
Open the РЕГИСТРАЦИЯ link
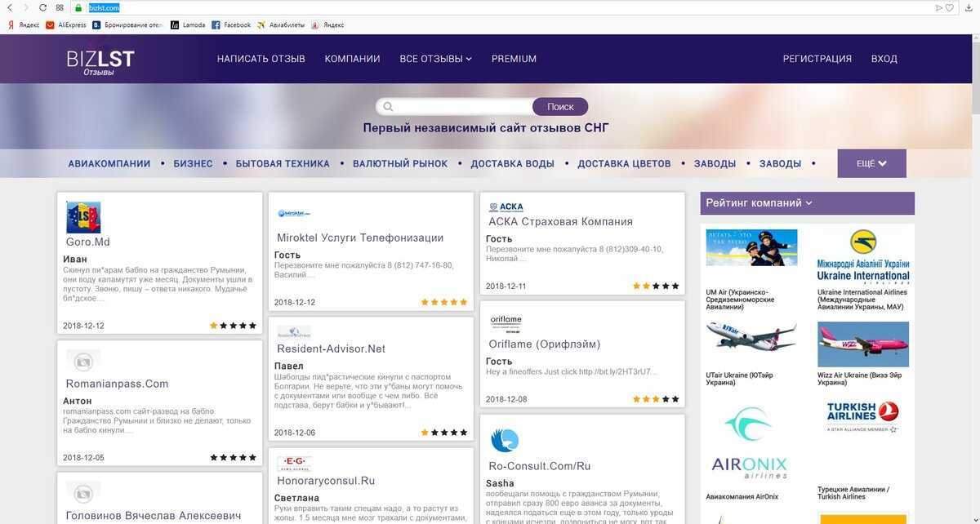(x=817, y=59)
